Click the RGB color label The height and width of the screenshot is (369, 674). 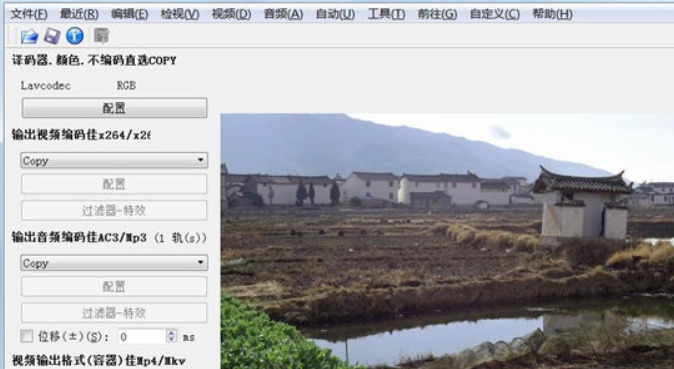pyautogui.click(x=126, y=86)
